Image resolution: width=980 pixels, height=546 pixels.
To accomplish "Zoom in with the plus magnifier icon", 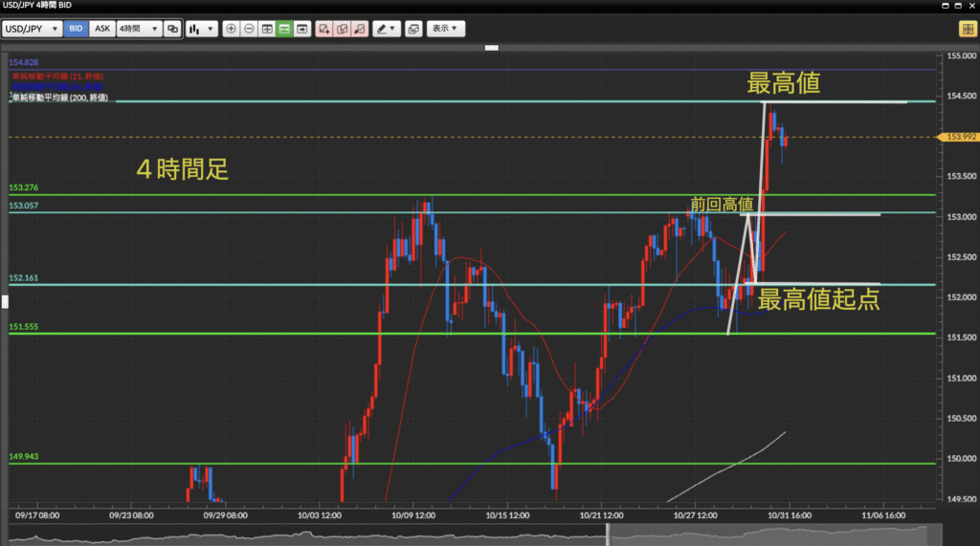I will click(231, 29).
